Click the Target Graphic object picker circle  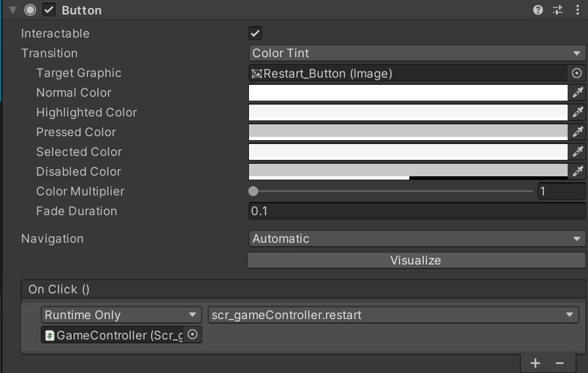pyautogui.click(x=577, y=73)
